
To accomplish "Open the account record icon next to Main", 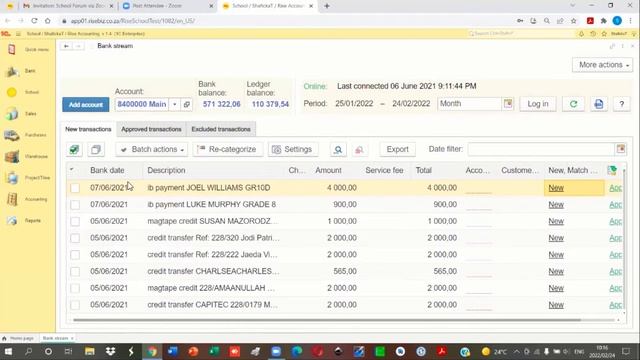I will click(x=187, y=104).
